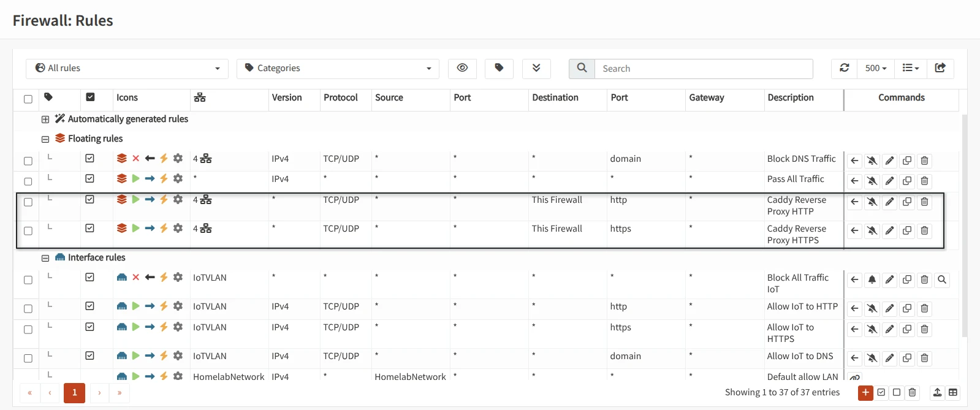Screen dimensions: 980x410
Task: Move selected rules before Allow IoT to DNS
Action: [x=854, y=358]
